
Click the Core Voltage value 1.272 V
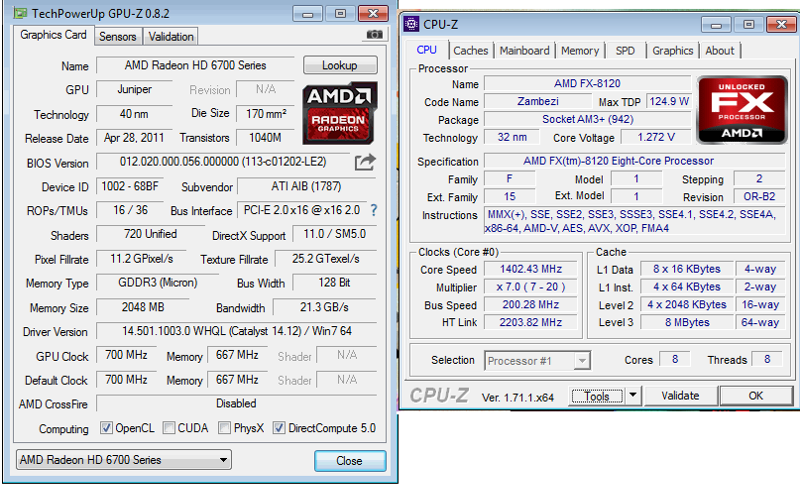pos(656,137)
